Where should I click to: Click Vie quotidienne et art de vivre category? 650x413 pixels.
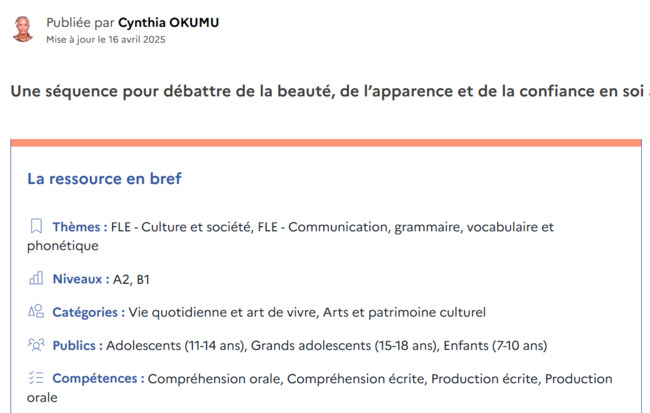point(222,312)
